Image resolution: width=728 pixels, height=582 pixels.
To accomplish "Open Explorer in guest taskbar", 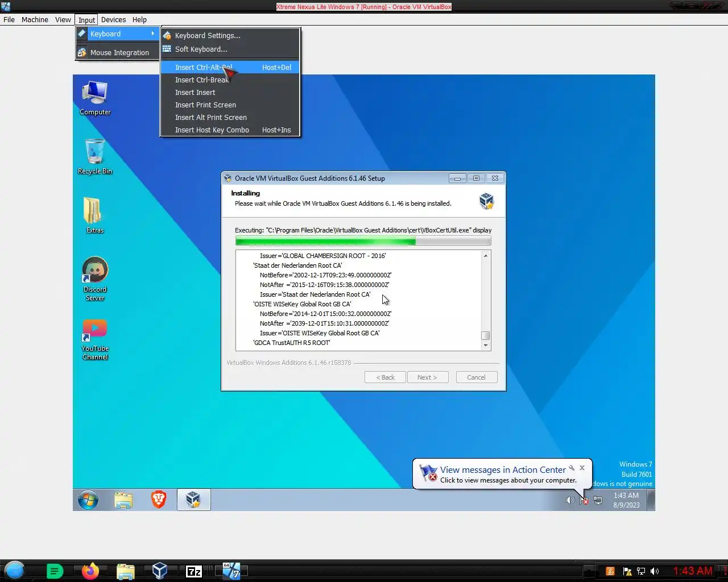I will pos(123,500).
